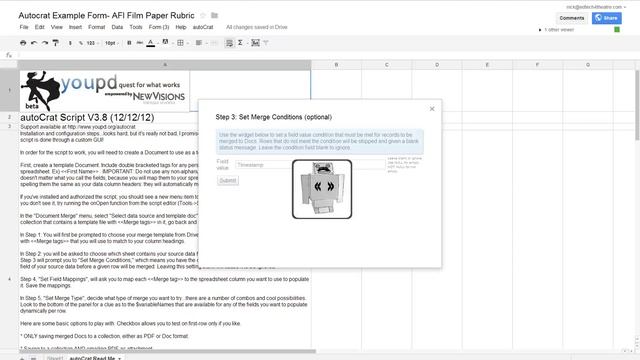The height and width of the screenshot is (360, 640).
Task: Select column G header
Action: 588,64
